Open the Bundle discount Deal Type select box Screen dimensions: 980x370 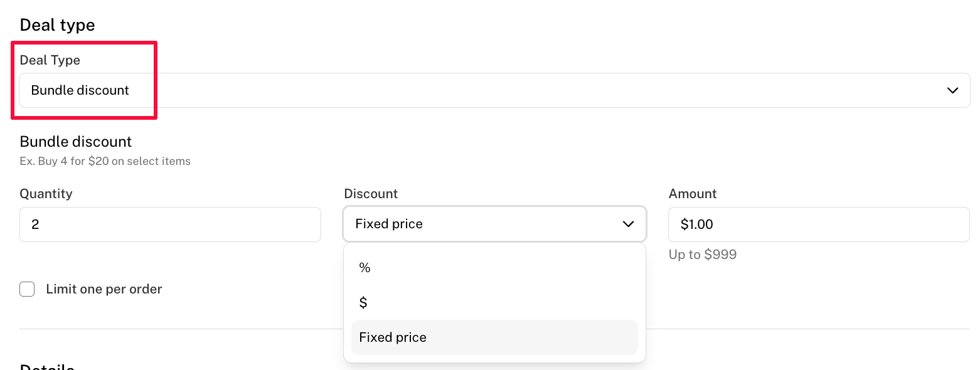click(494, 90)
